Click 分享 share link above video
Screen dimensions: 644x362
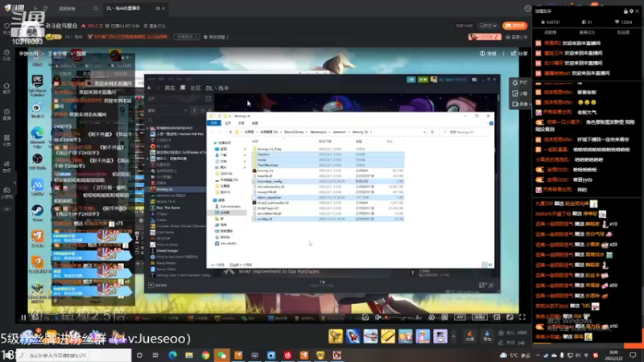pyautogui.click(x=519, y=53)
